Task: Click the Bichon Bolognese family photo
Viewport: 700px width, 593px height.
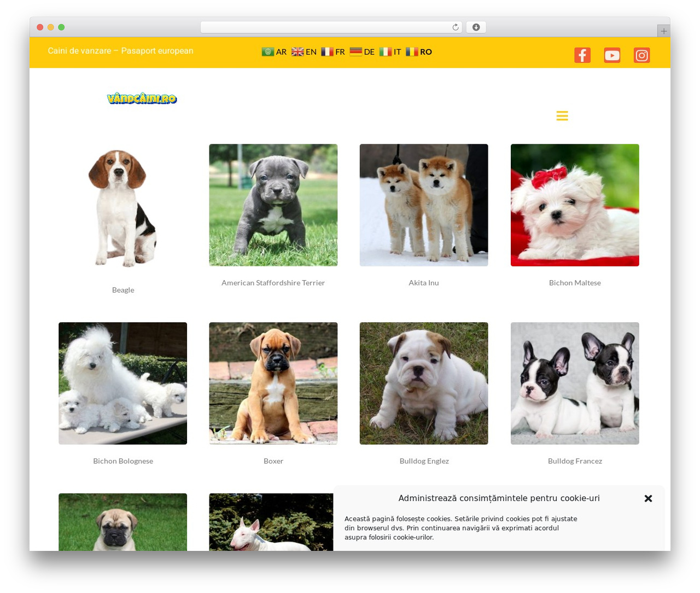Action: (x=123, y=383)
